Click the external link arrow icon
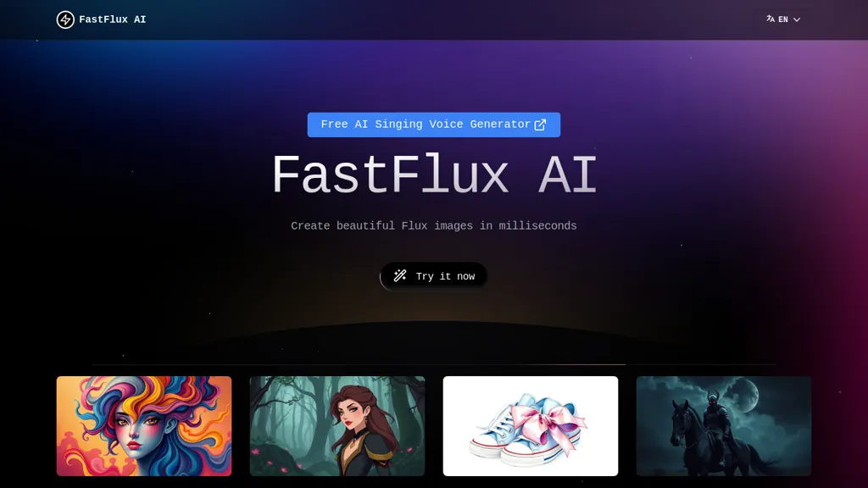The height and width of the screenshot is (488, 868). [540, 125]
